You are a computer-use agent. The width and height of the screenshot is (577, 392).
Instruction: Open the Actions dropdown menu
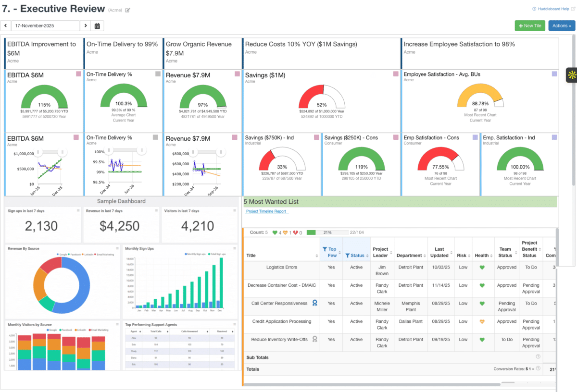coord(561,25)
